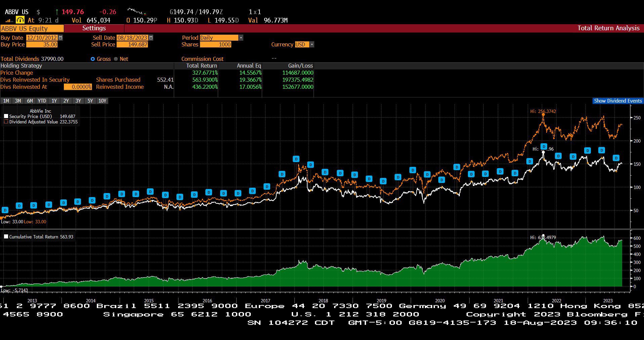Click the Sell Price field 149.687
Viewport: 644px width, 340px height.
click(x=132, y=44)
